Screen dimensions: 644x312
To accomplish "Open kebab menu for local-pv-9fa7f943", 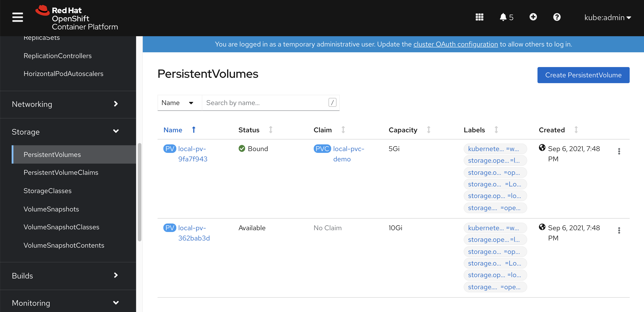I will (x=619, y=151).
